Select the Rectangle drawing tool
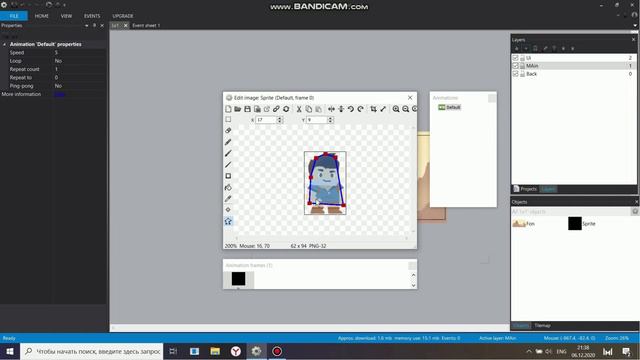 click(x=228, y=176)
